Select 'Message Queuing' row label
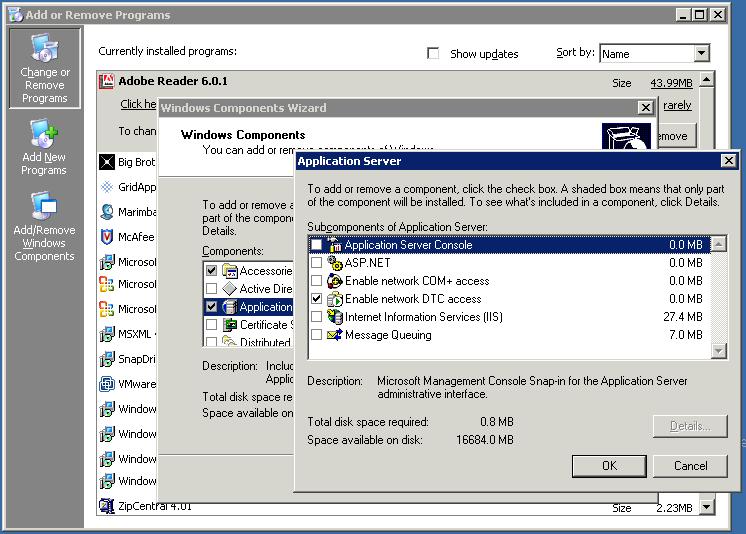This screenshot has height=534, width=746. [x=388, y=335]
